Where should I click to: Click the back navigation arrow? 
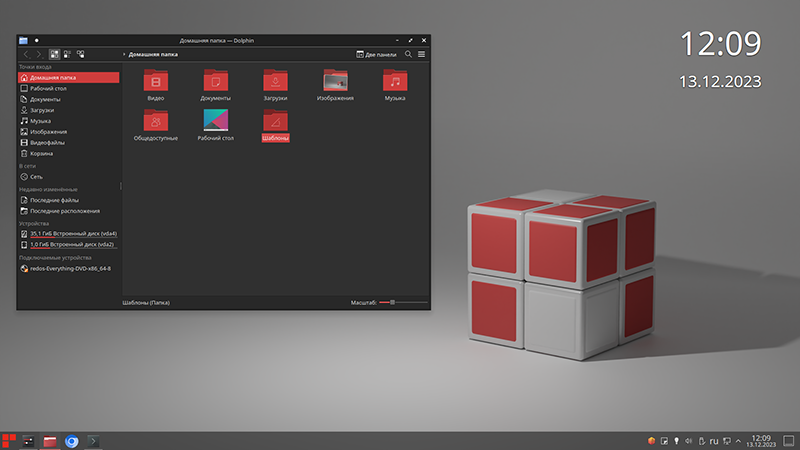point(26,53)
